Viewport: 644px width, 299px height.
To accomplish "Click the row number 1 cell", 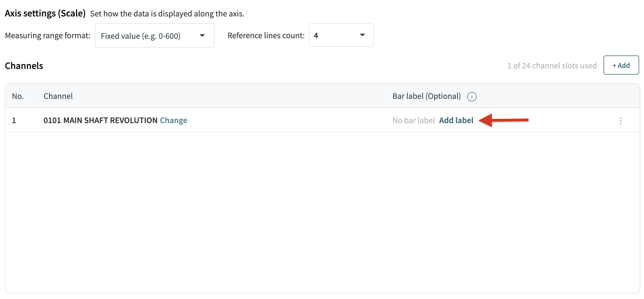I will tap(14, 120).
